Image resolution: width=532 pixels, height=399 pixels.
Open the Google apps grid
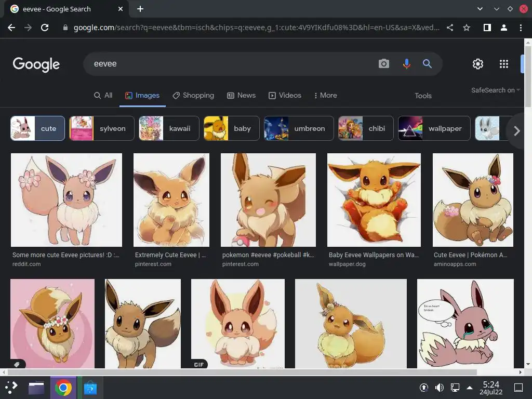[x=504, y=64]
